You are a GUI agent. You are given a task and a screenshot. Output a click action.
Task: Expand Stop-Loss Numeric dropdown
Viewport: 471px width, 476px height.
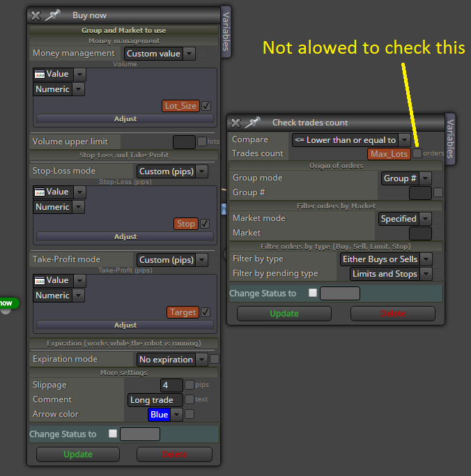point(78,207)
